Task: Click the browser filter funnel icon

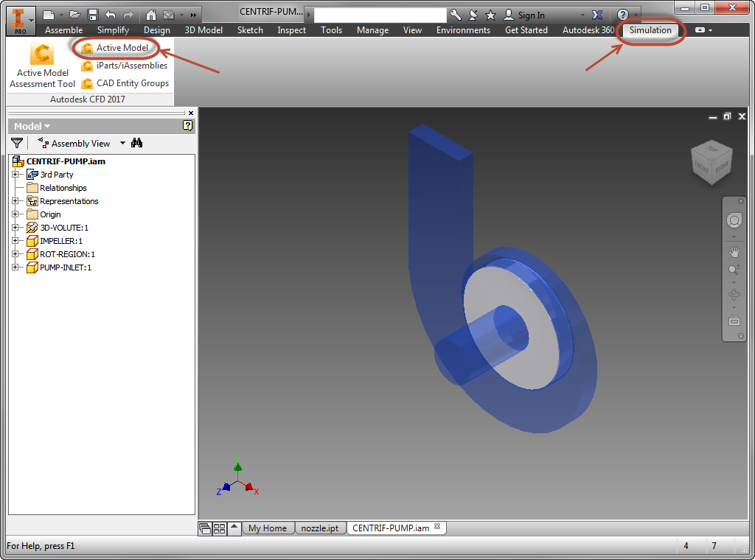Action: pos(17,143)
